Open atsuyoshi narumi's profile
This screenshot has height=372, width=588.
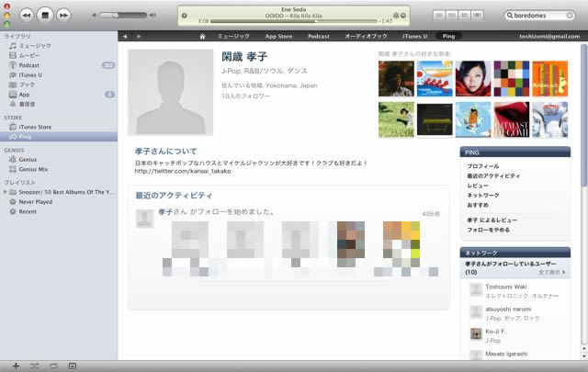508,309
